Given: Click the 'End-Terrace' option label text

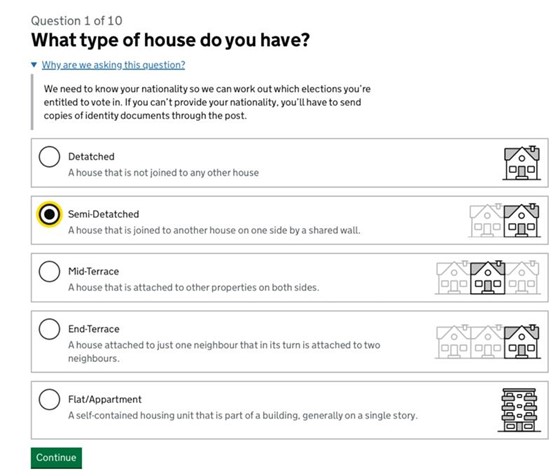Looking at the screenshot, I should pos(94,329).
